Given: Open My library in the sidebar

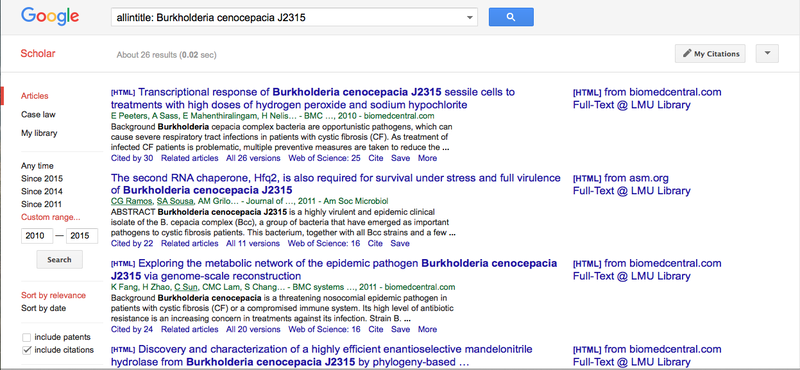Looking at the screenshot, I should (x=39, y=133).
